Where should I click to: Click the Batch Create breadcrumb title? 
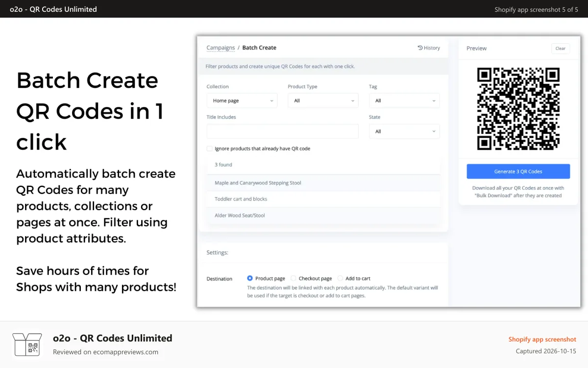(x=259, y=48)
